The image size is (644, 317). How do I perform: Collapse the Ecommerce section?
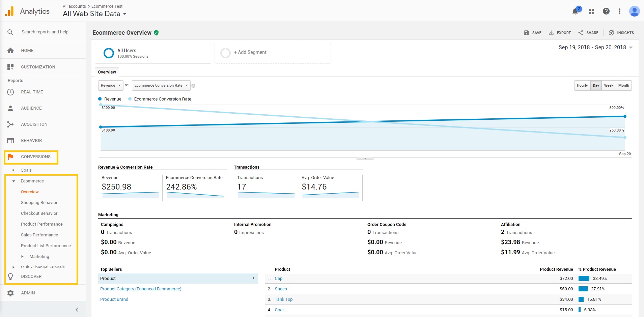(14, 181)
